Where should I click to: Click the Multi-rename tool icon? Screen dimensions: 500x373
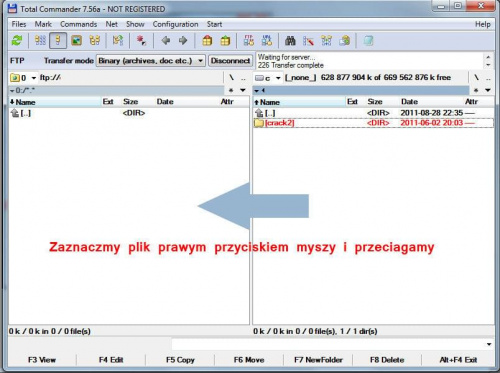pos(308,41)
